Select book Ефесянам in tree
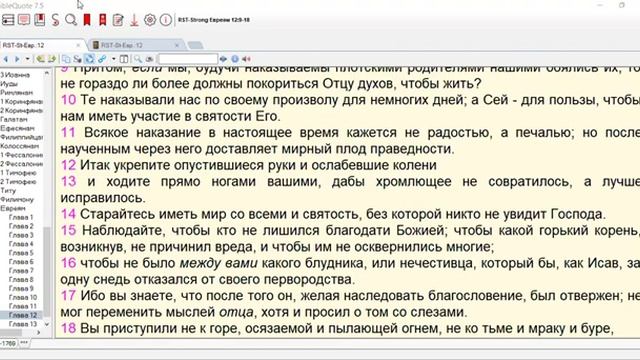The width and height of the screenshot is (640, 360). 17,128
